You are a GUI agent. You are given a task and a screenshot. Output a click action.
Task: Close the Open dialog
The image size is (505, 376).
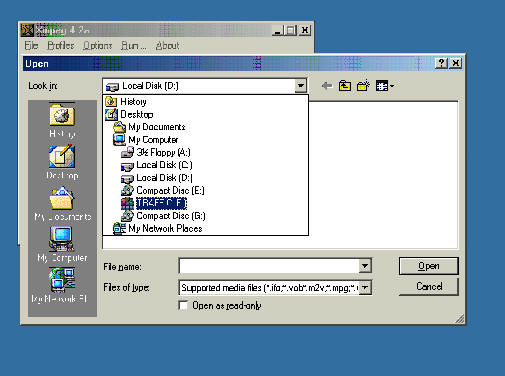[456, 63]
